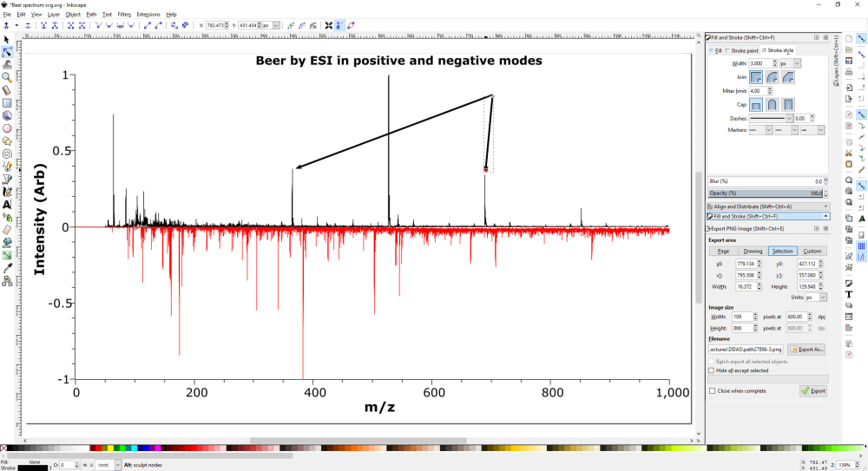The width and height of the screenshot is (868, 471).
Task: Select the Paint Bucket tool
Action: pos(7,243)
